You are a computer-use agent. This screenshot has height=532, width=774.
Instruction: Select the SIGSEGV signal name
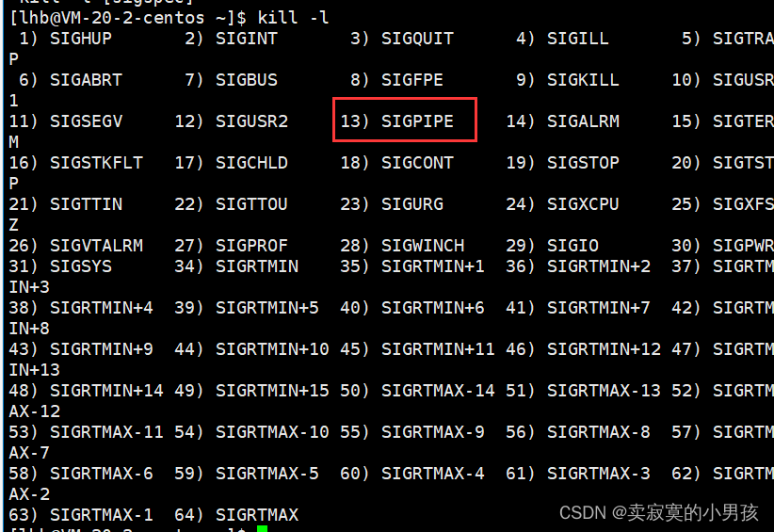pos(86,121)
